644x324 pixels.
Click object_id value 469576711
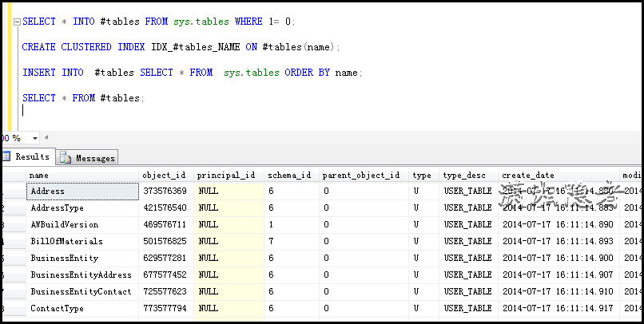[x=165, y=224]
